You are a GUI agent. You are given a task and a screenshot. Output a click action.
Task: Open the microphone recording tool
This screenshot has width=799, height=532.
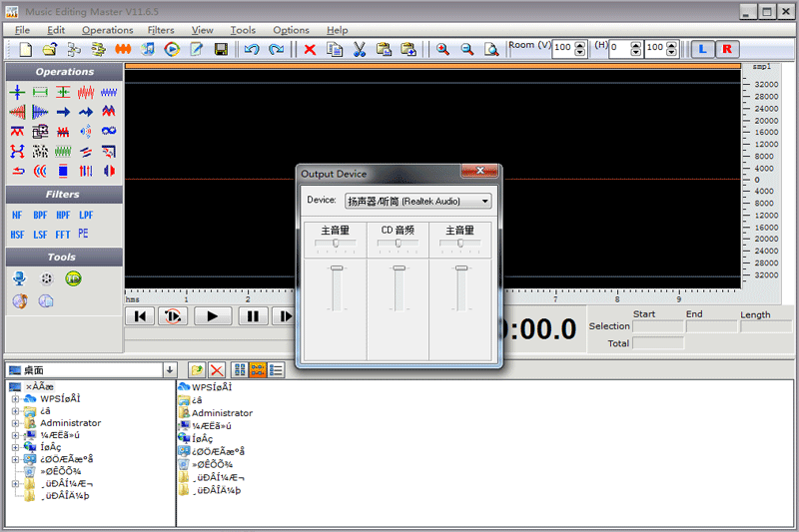coord(19,278)
